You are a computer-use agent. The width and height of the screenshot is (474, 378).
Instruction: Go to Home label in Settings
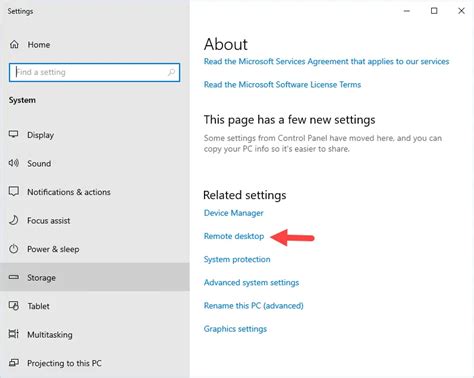coord(39,45)
